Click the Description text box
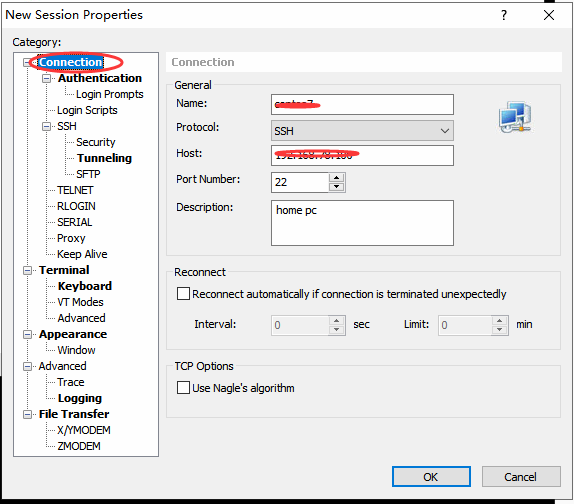Screen dimensions: 574x504 click(362, 223)
